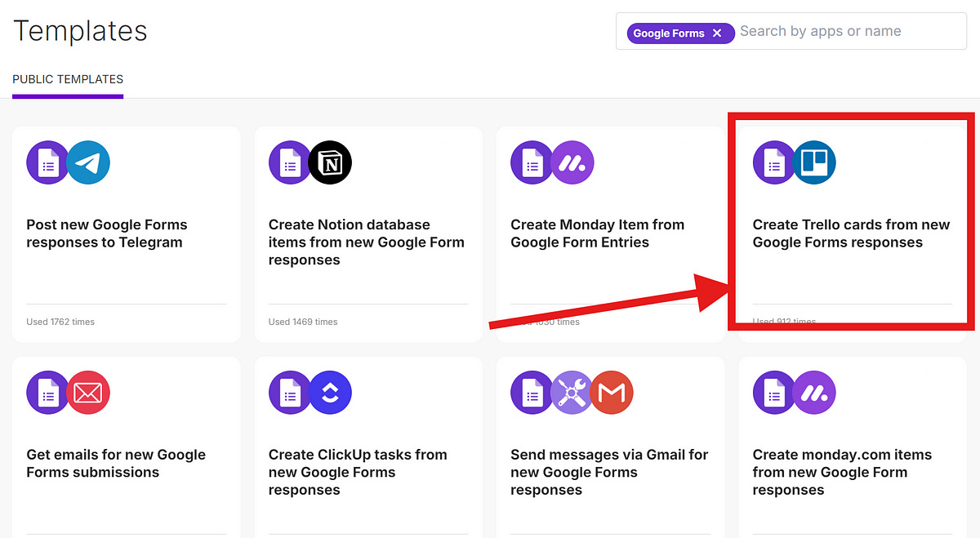This screenshot has width=980, height=538.
Task: Click Gmail icon on Send messages card
Action: pos(612,393)
